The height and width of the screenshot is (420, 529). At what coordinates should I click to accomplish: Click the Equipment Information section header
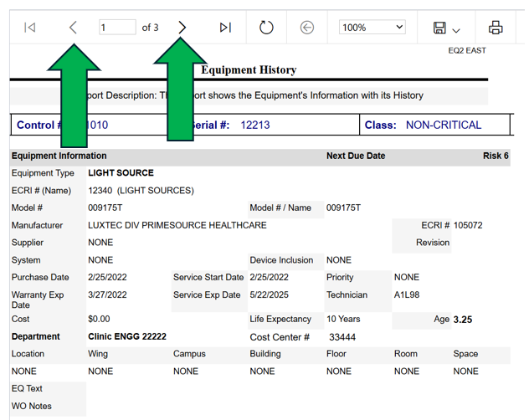point(59,156)
